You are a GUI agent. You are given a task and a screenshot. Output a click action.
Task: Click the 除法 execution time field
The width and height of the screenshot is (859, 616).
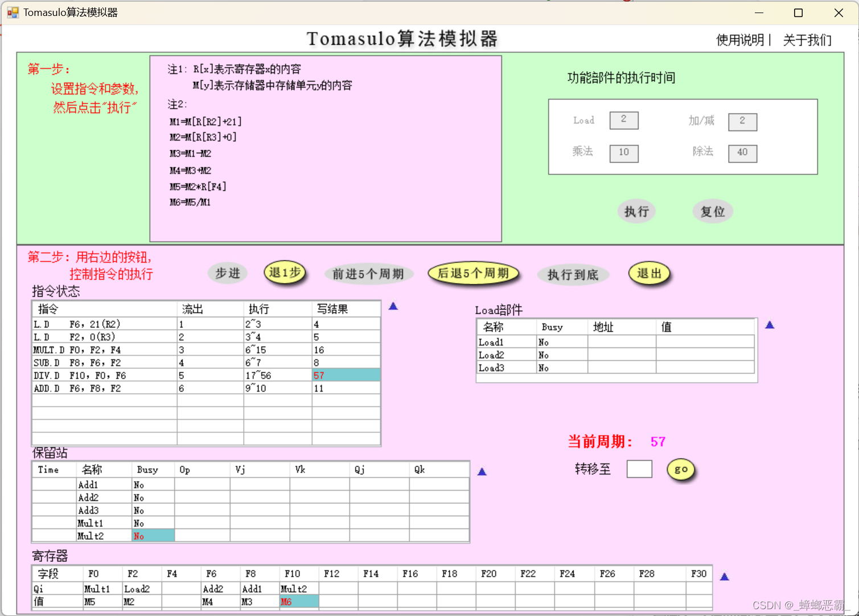tap(742, 153)
